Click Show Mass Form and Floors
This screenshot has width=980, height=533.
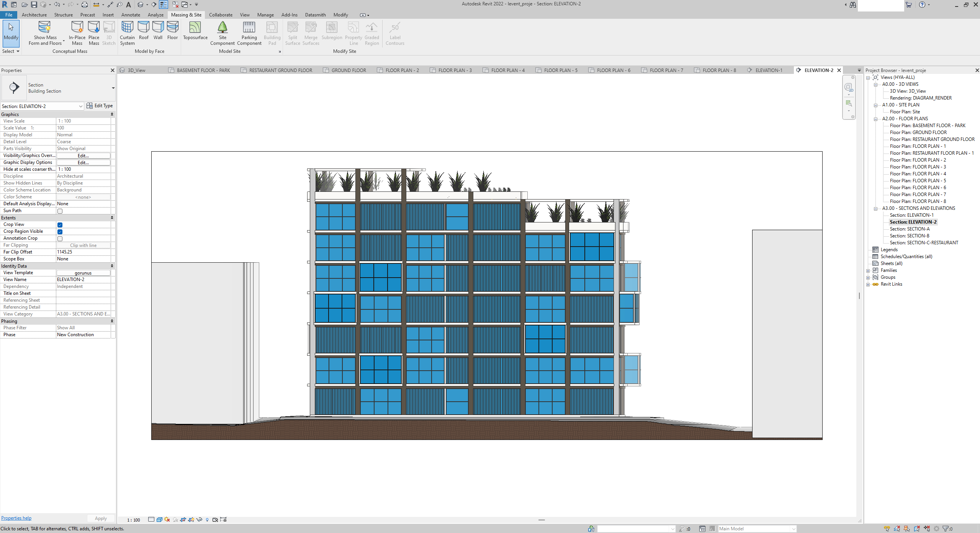tap(45, 33)
